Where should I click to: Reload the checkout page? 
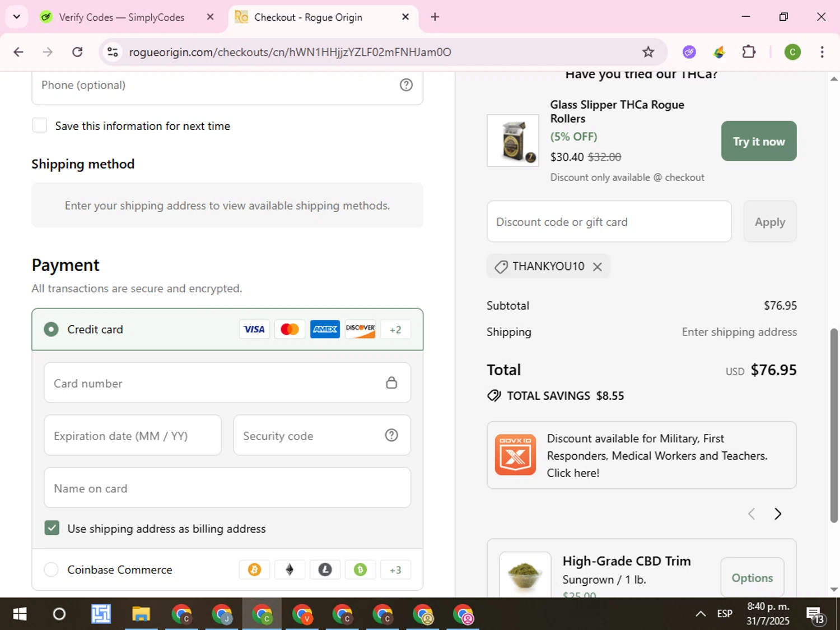coord(77,52)
